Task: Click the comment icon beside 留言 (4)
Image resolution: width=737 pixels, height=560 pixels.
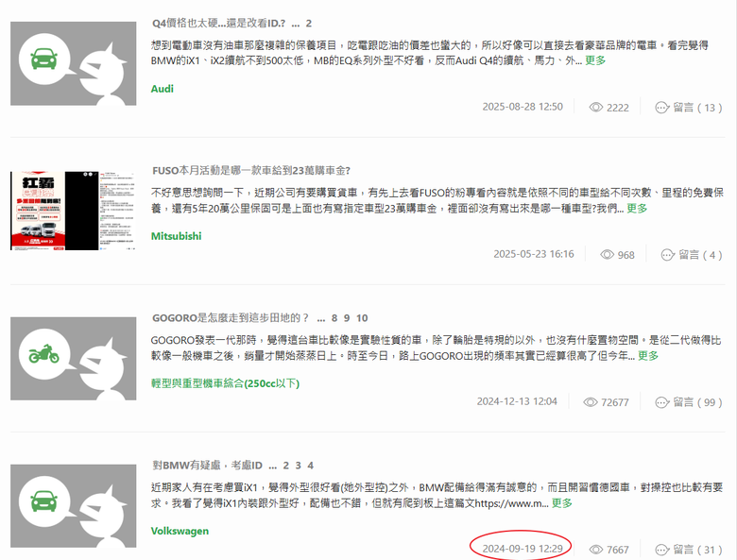Action: point(668,255)
